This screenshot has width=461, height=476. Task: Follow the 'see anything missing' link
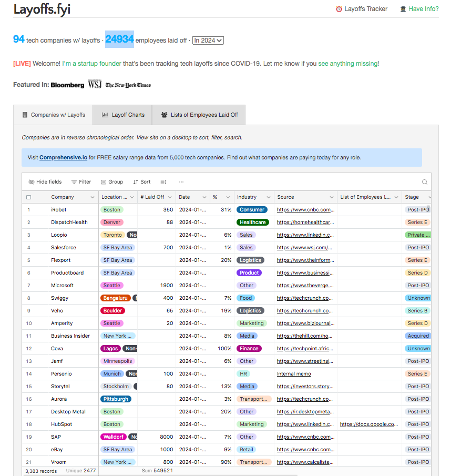tap(348, 64)
